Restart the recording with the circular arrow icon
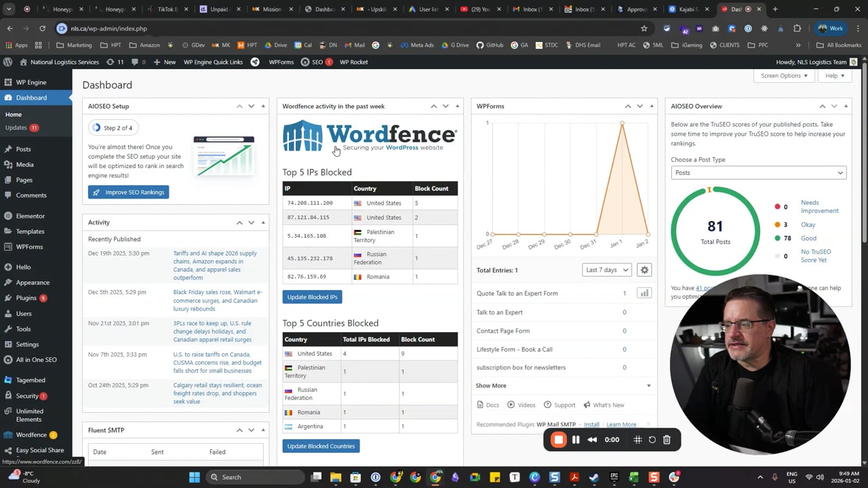The height and width of the screenshot is (488, 868). click(652, 440)
